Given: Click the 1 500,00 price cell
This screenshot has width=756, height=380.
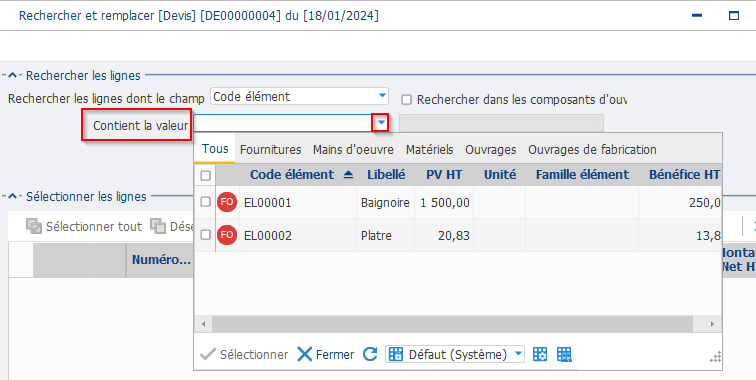Looking at the screenshot, I should [x=444, y=203].
